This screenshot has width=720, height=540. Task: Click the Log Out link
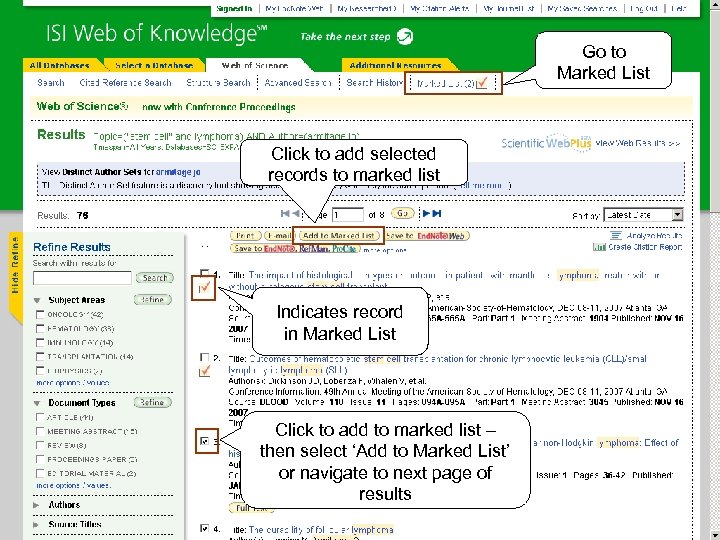click(644, 8)
